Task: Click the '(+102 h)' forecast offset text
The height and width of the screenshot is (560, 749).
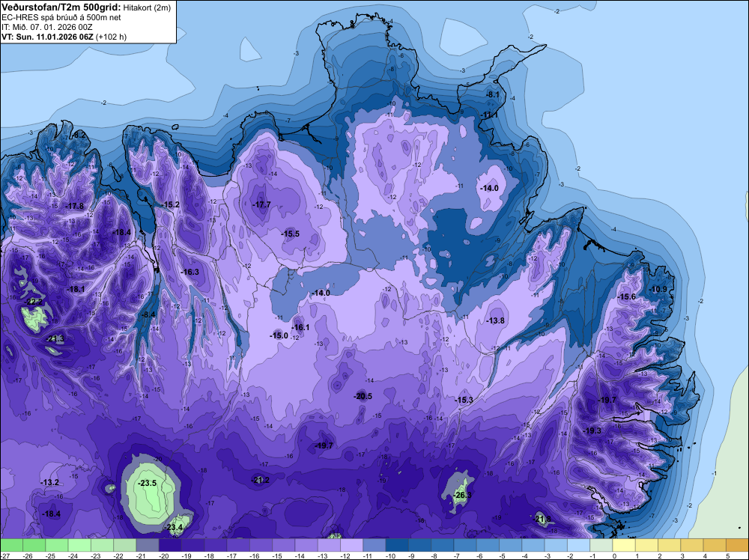Action: coord(112,37)
